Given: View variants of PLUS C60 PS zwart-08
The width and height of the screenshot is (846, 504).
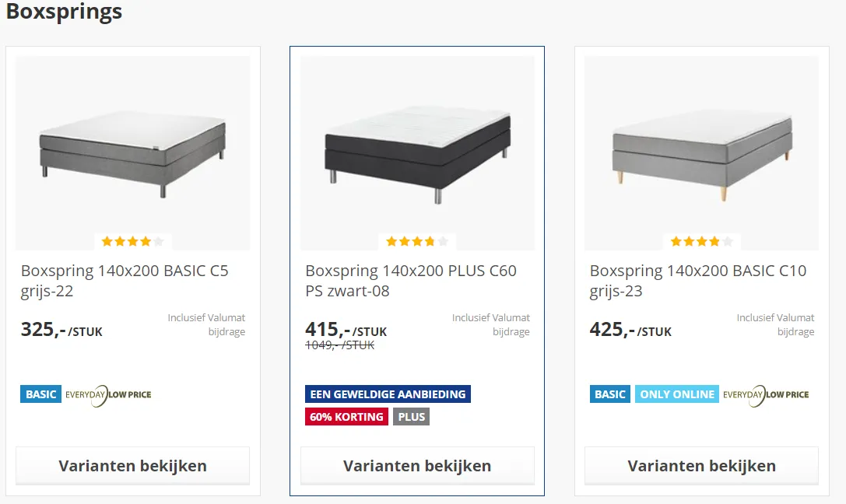Looking at the screenshot, I should point(417,466).
